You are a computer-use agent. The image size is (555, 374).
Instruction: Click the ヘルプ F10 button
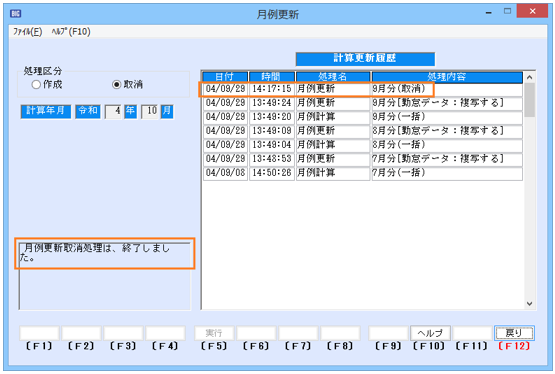[x=430, y=333]
